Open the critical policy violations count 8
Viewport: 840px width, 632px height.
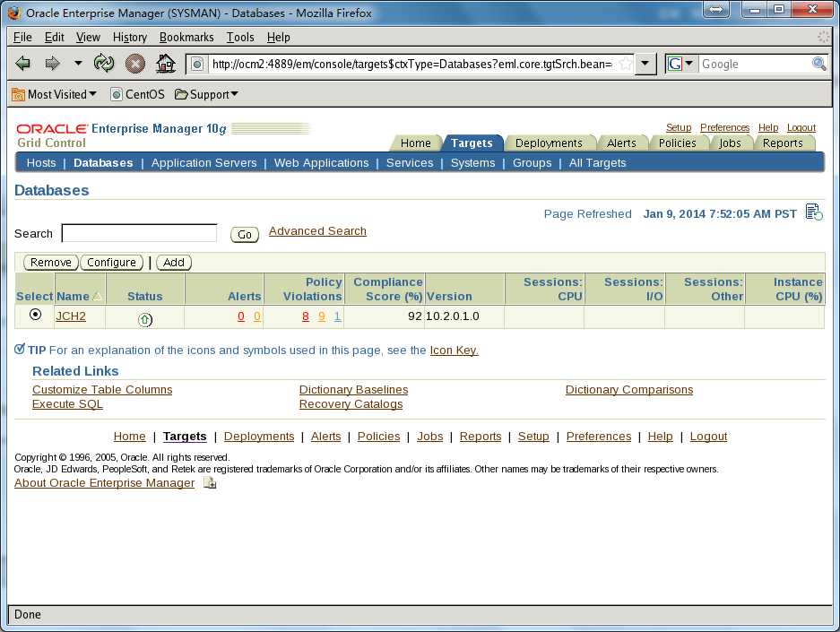coord(306,316)
